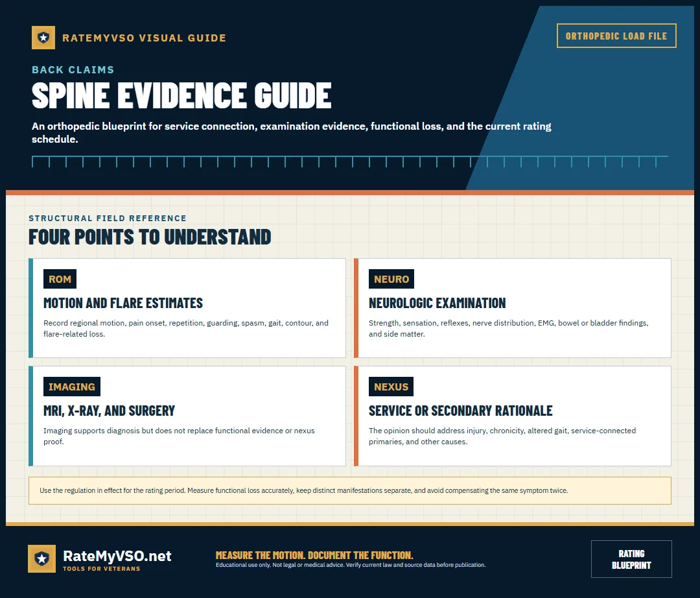Select the IMAGING tag label
700x598 pixels.
pyautogui.click(x=72, y=387)
